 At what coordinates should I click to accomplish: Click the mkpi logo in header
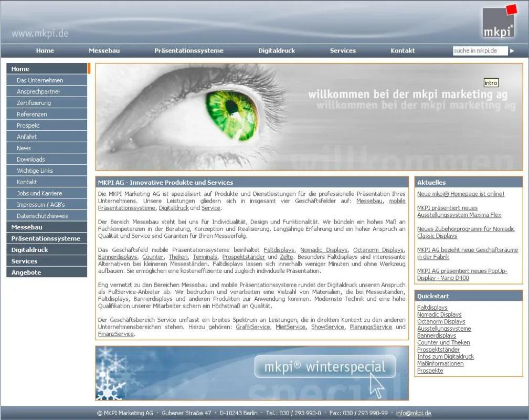[499, 21]
